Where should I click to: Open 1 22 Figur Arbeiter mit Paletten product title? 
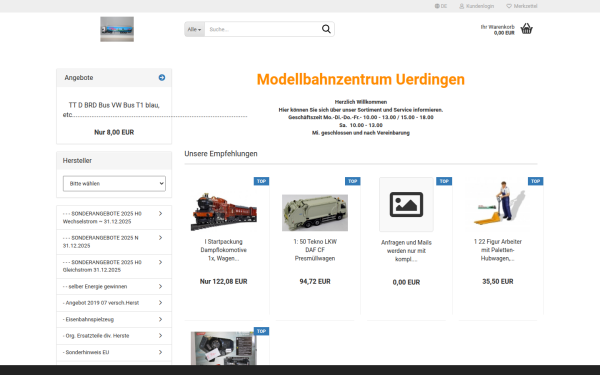tap(497, 250)
